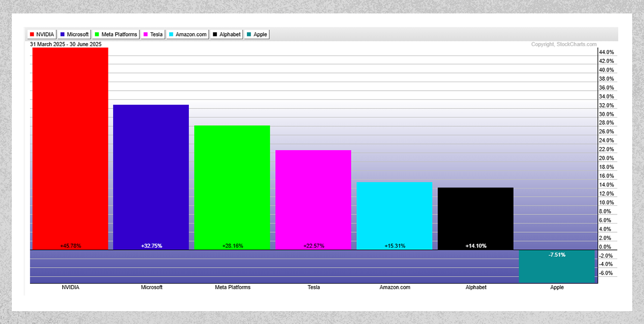Toggle the Meta Platforms legend button
The image size is (644, 324).
coord(116,34)
